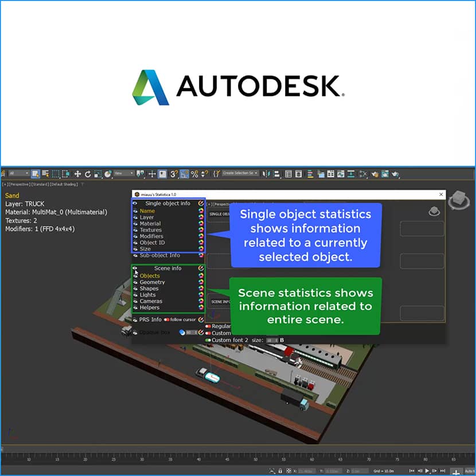Select the Move tool icon
Image resolution: width=476 pixels, height=476 pixels.
tap(77, 174)
